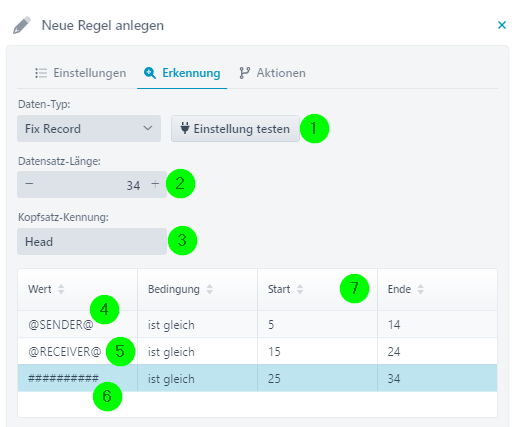This screenshot has width=515, height=427.
Task: Sort by Bedingung column arrows
Action: pos(209,289)
